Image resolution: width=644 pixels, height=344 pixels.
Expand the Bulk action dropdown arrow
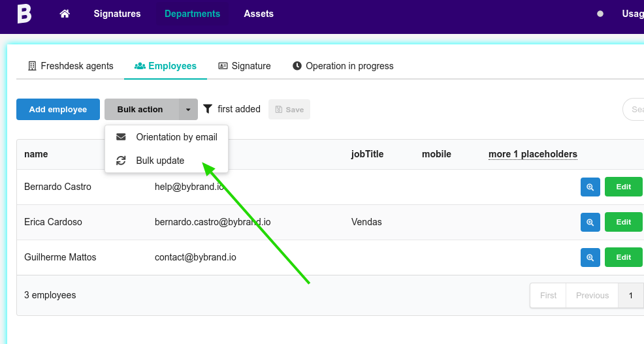pyautogui.click(x=188, y=110)
